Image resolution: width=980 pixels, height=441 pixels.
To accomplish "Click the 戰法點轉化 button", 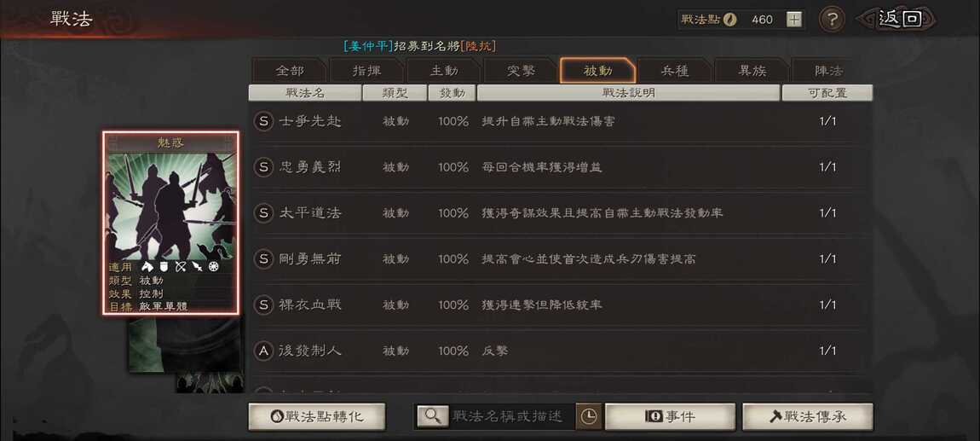I will coord(317,416).
